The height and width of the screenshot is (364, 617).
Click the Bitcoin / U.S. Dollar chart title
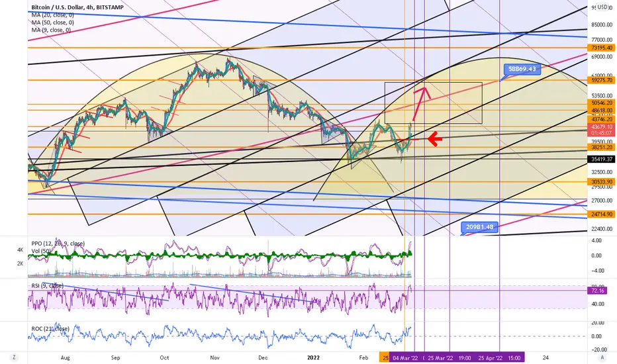pos(77,7)
